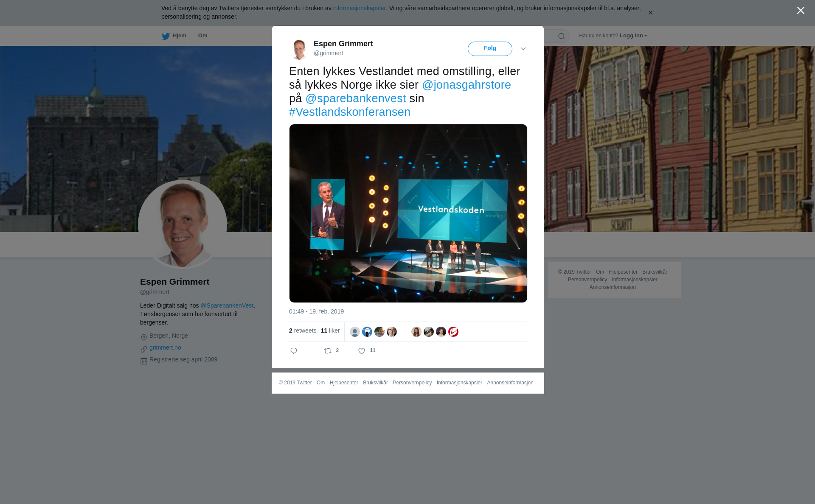This screenshot has height=504, width=815.
Task: Open the Vestlandskoden stage photo
Action: 408,213
